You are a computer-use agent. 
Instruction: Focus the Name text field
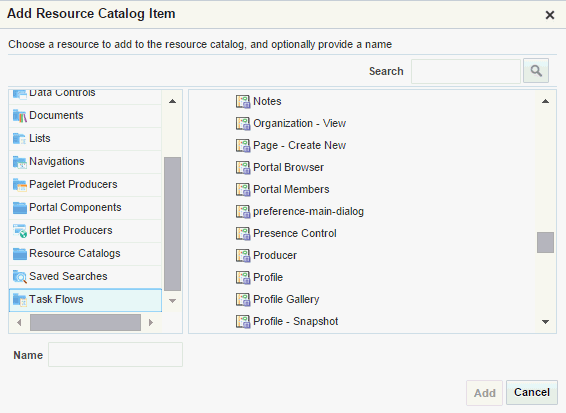(x=116, y=355)
